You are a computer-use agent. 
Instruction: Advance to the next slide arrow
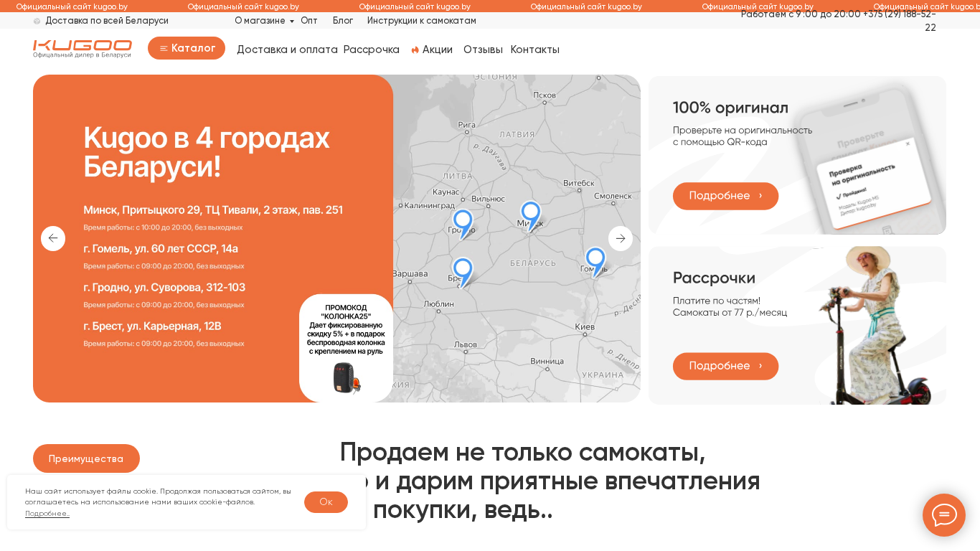(621, 238)
